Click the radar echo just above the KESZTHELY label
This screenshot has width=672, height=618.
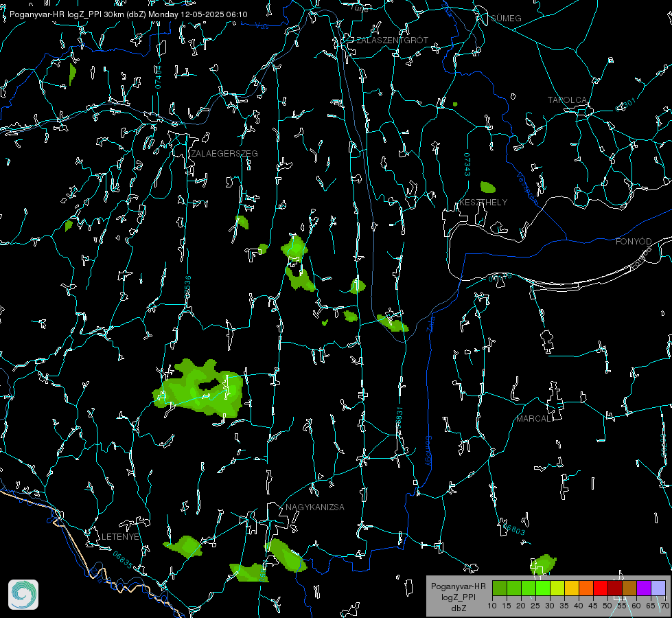[488, 187]
